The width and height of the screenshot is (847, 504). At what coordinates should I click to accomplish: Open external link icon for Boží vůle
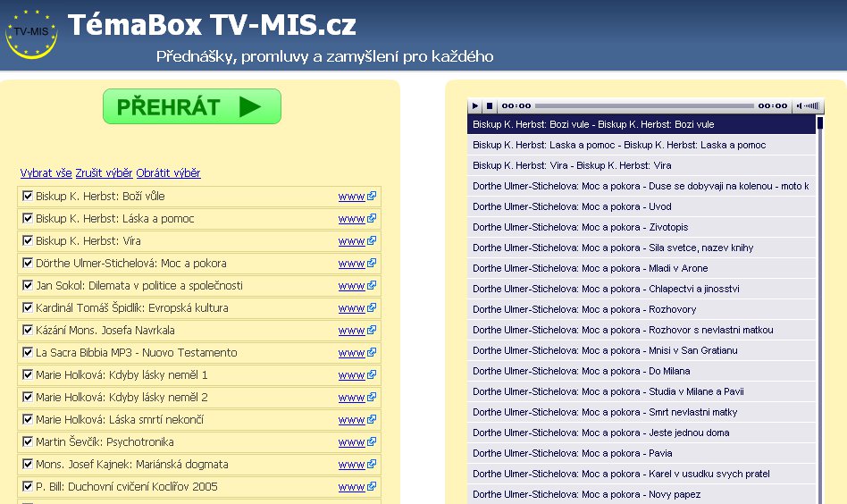(x=372, y=196)
